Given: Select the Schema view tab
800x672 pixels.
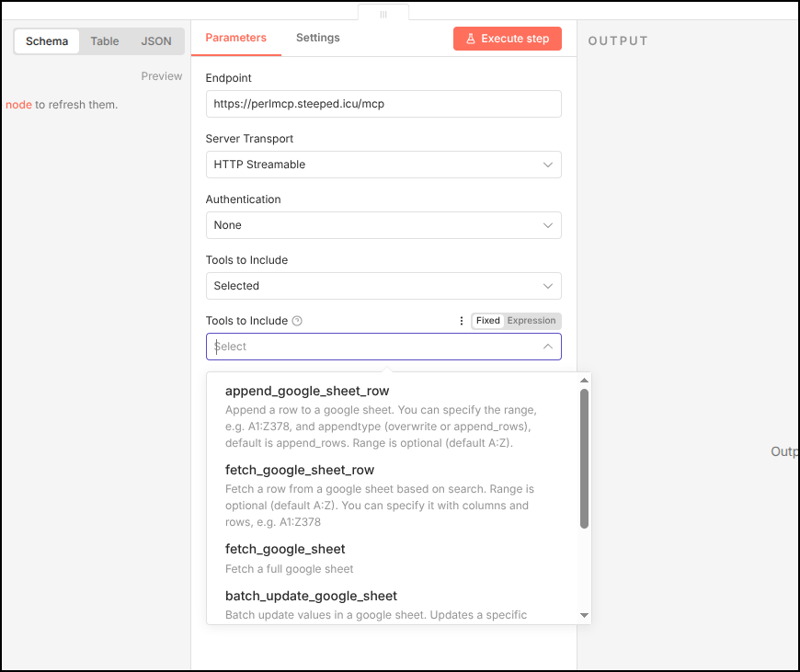Looking at the screenshot, I should coord(47,41).
